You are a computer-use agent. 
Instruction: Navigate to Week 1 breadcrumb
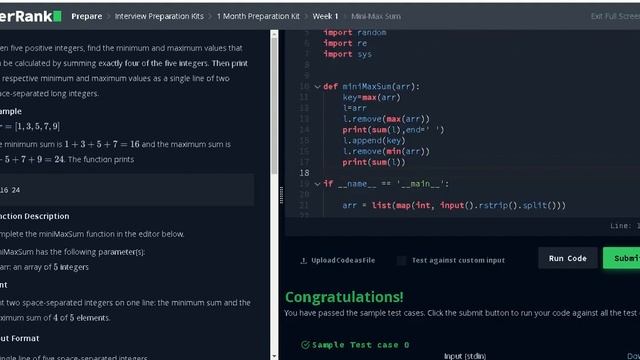325,16
